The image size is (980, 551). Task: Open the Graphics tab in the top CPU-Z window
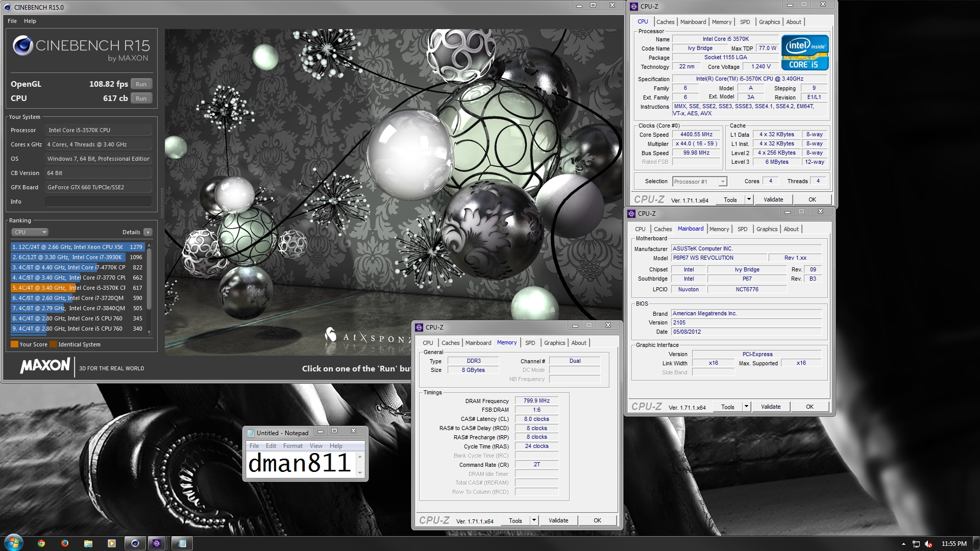point(769,22)
